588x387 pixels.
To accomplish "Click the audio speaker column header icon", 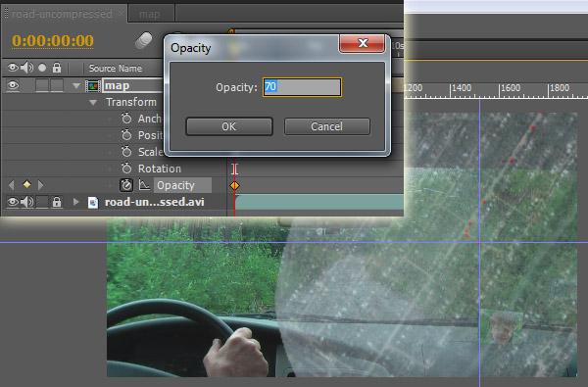I will coord(26,68).
